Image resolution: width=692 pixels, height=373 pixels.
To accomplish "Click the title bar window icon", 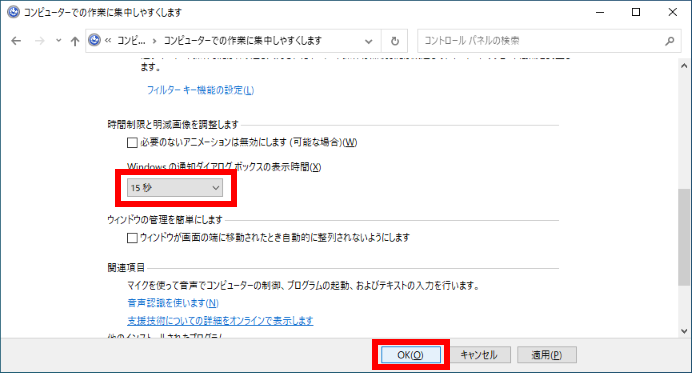I will (x=13, y=12).
